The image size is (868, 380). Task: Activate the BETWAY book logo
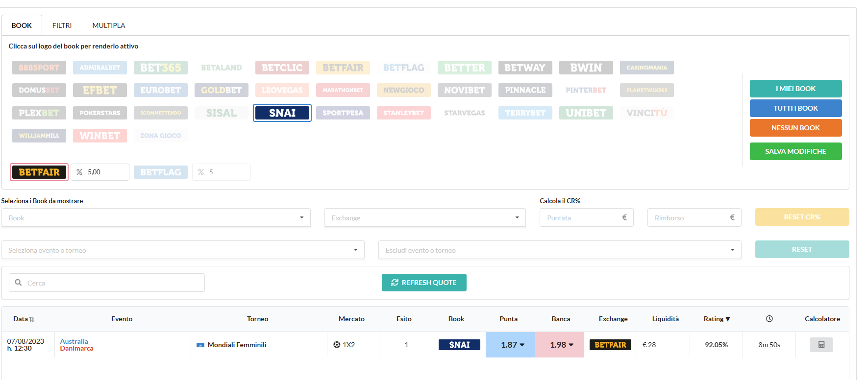pos(525,68)
